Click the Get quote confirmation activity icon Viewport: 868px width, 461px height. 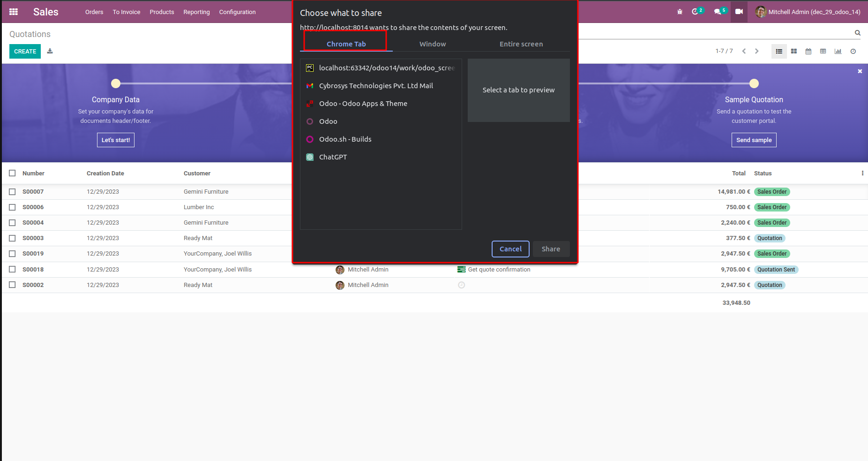coord(462,270)
